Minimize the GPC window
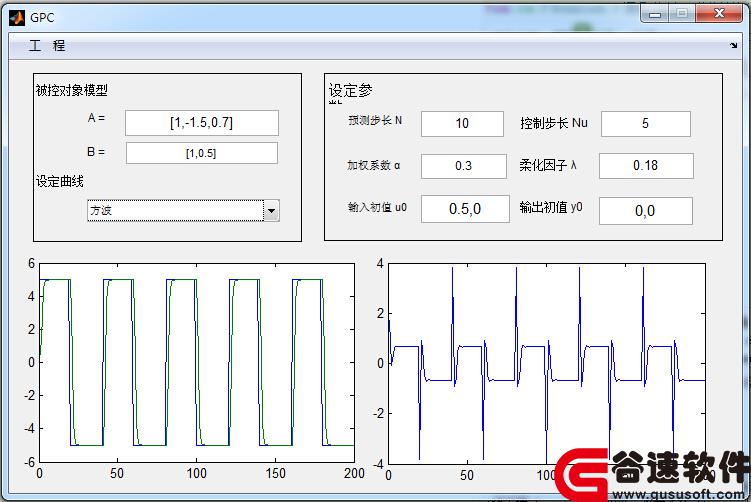 click(x=655, y=14)
